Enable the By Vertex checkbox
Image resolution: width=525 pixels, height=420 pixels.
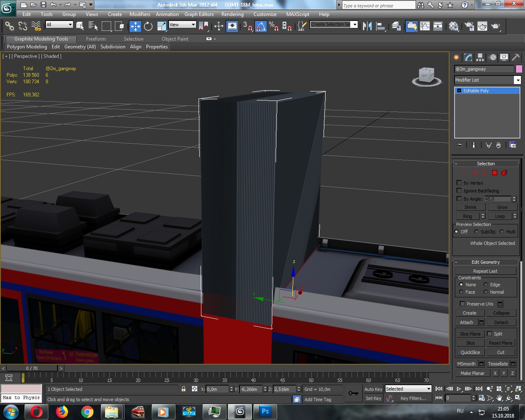(x=459, y=183)
